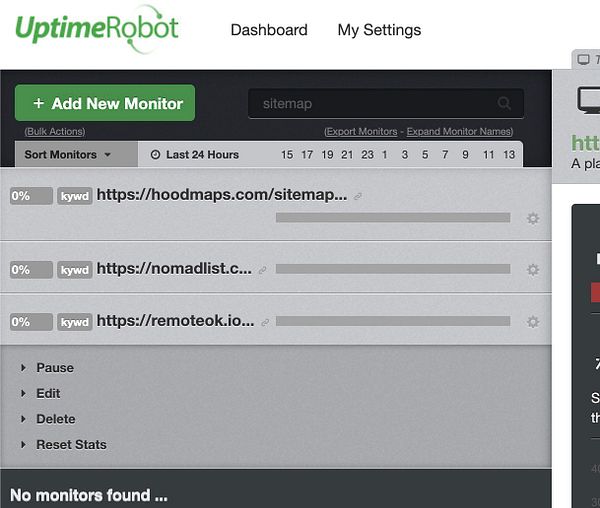Open the Dashboard menu item
The width and height of the screenshot is (600, 508).
[x=269, y=30]
